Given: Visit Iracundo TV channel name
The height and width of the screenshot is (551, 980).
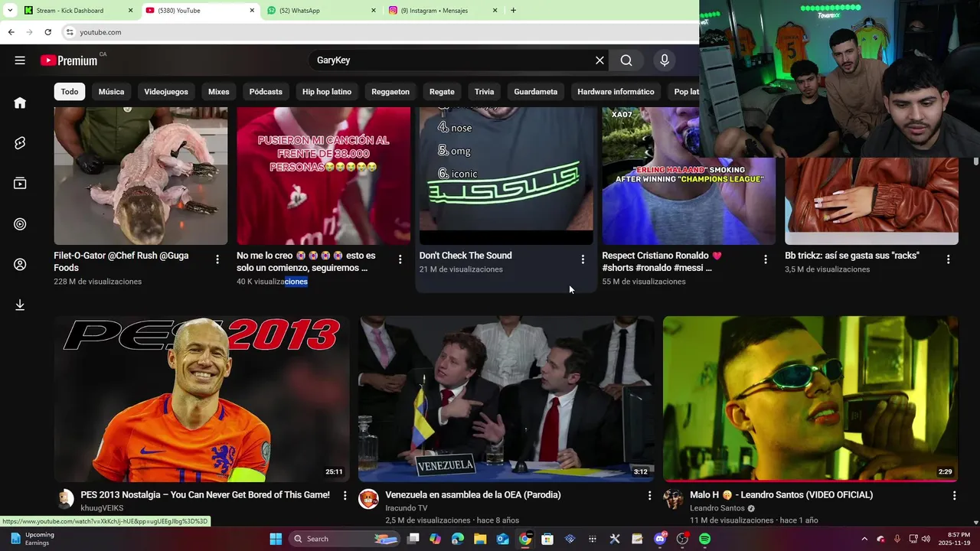Looking at the screenshot, I should click(x=407, y=508).
